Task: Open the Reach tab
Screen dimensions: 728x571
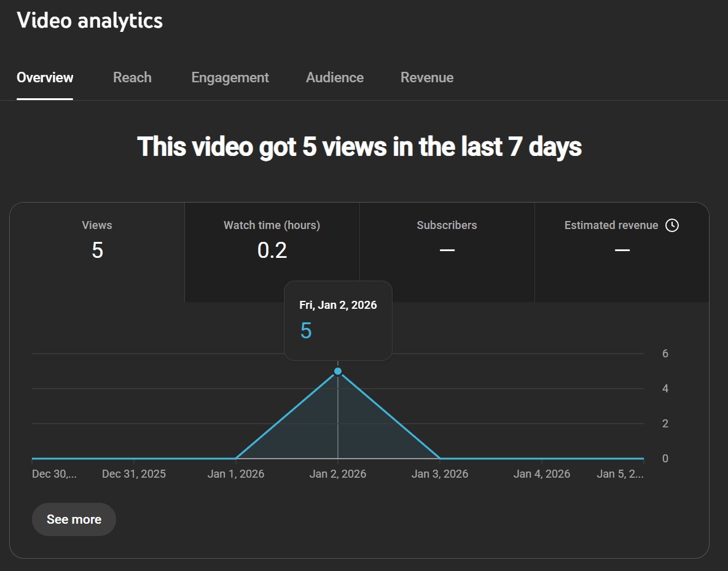Action: point(132,77)
